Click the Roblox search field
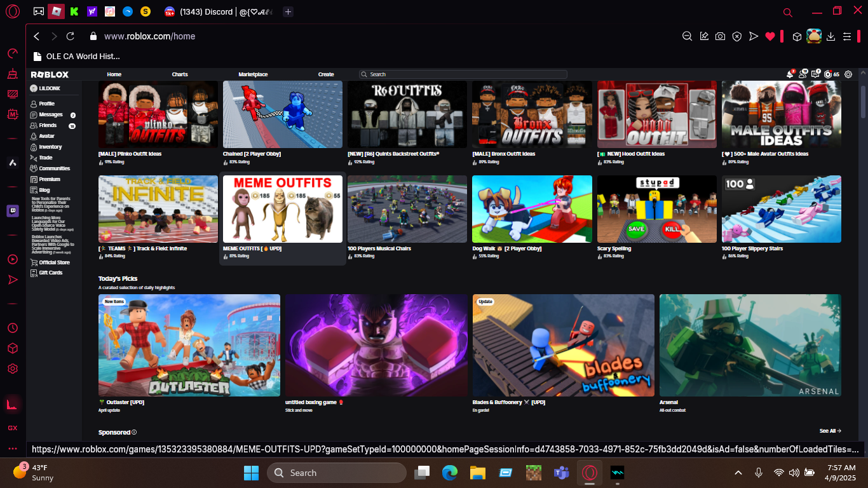Image resolution: width=868 pixels, height=488 pixels. click(x=463, y=74)
